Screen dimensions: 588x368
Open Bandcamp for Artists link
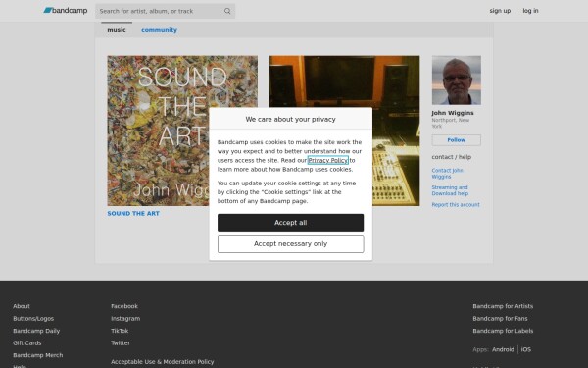(503, 306)
